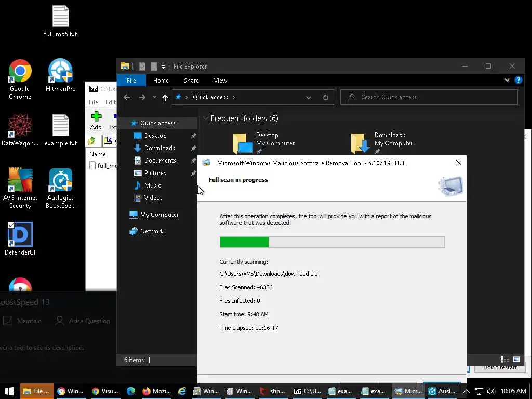This screenshot has height=399, width=532.
Task: Open the Home ribbon tab
Action: point(161,81)
